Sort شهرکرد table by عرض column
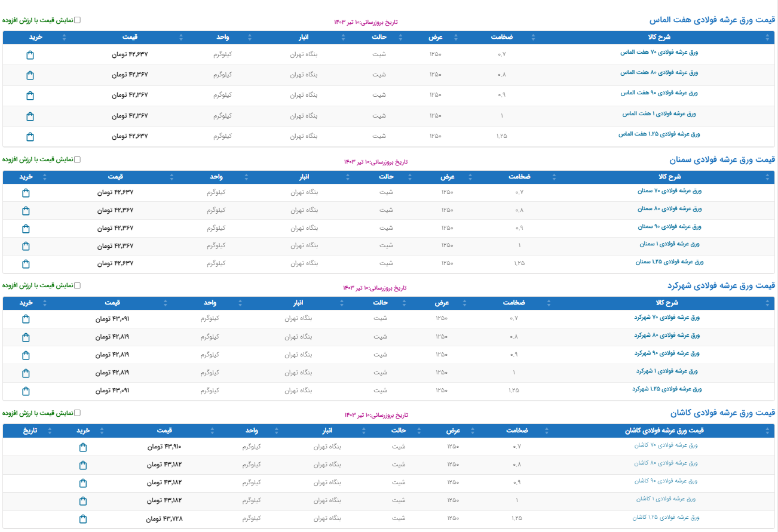Viewport: 778px width, 532px height. pos(442,303)
